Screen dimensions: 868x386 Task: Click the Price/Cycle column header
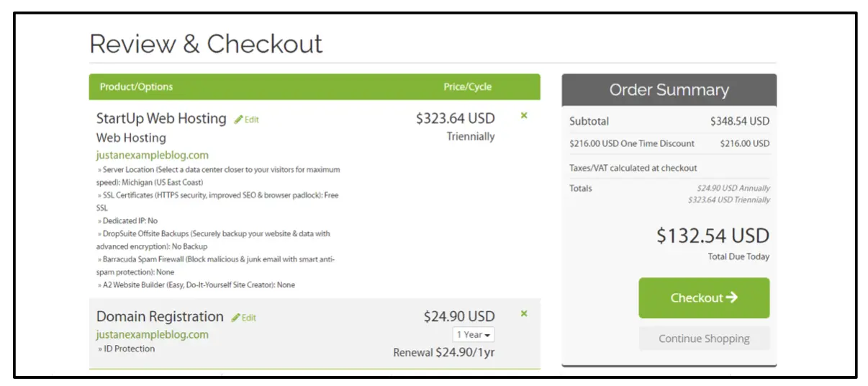pyautogui.click(x=467, y=87)
